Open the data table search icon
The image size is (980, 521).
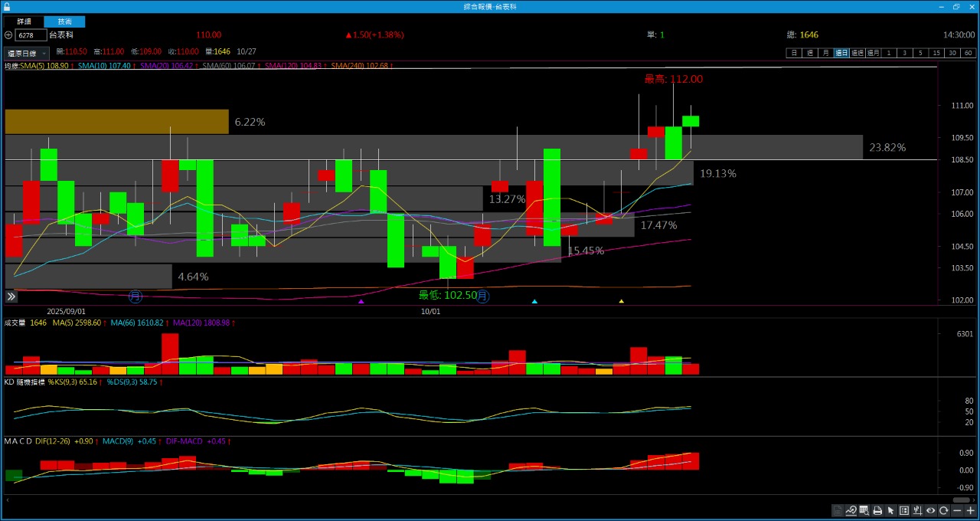864,510
